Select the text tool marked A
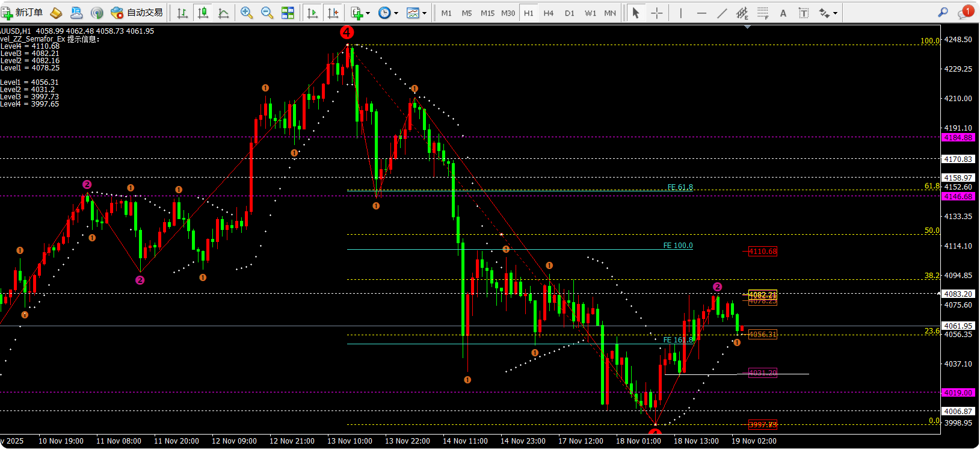The width and height of the screenshot is (980, 449). (783, 13)
